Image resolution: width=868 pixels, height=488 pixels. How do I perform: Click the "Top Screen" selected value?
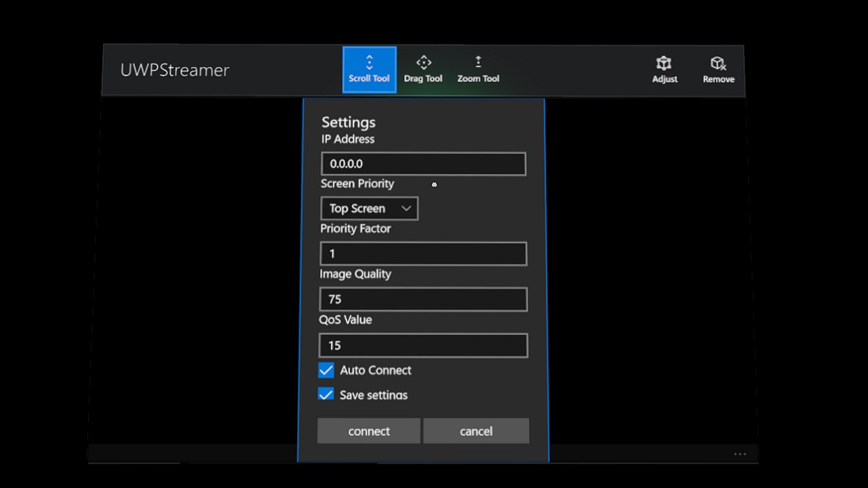[357, 208]
